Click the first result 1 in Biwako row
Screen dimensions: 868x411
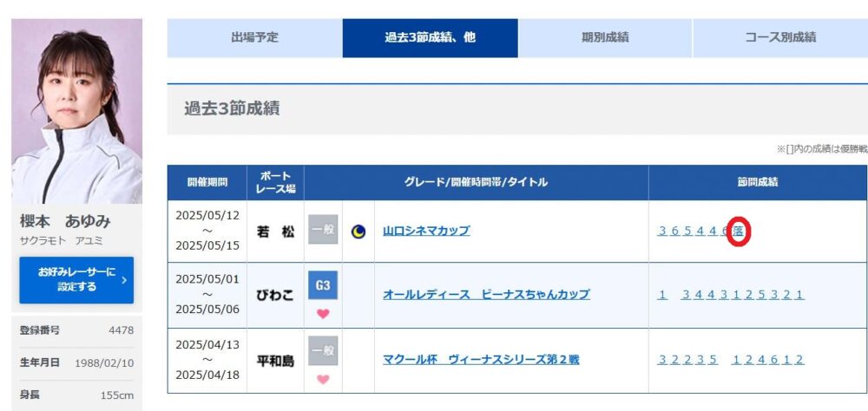point(662,295)
